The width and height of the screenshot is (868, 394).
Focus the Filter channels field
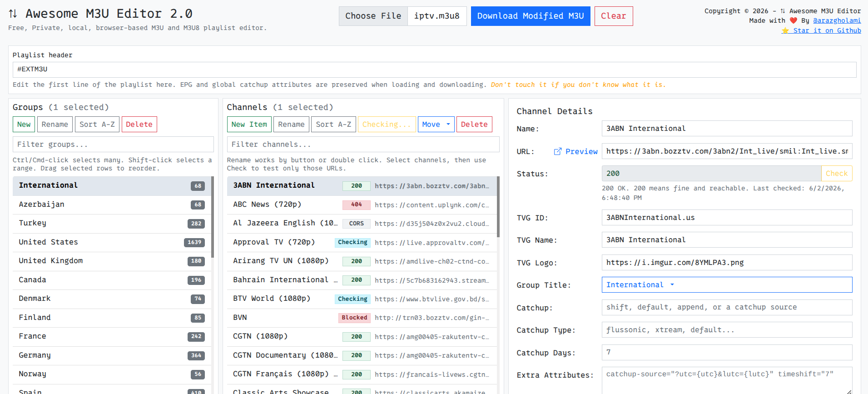363,144
